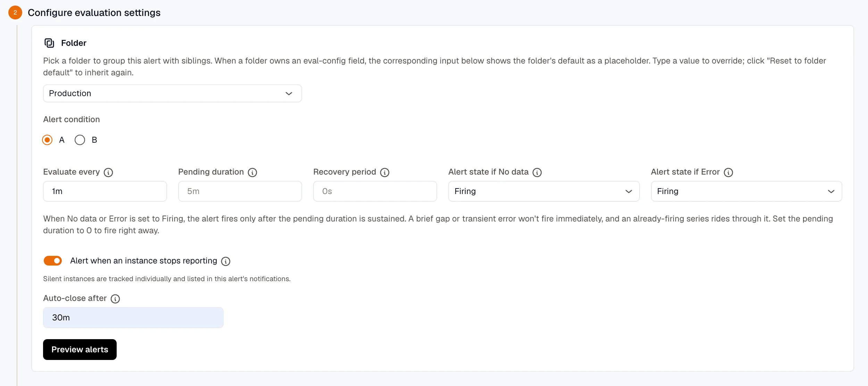Focus the Auto-close after field
This screenshot has height=386, width=868.
coord(133,318)
